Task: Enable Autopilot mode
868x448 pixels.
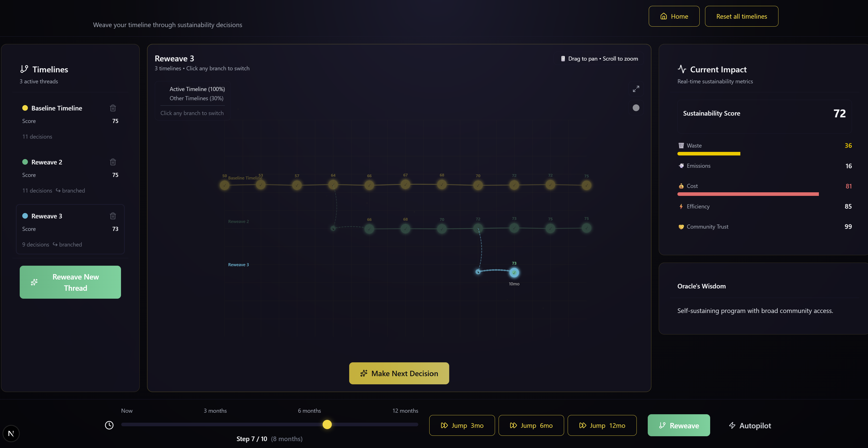Action: click(750, 425)
